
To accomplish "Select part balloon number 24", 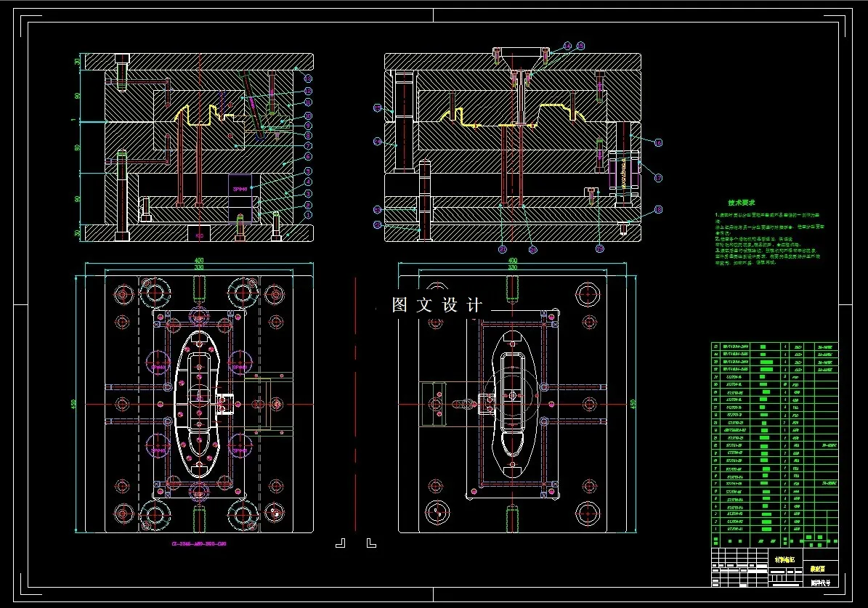I will tap(378, 142).
